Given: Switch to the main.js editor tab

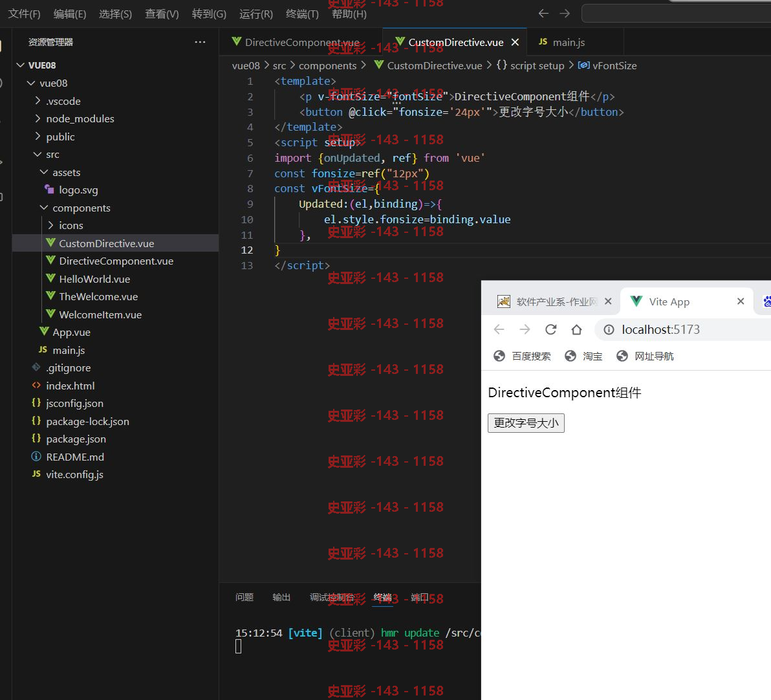Looking at the screenshot, I should pyautogui.click(x=575, y=42).
